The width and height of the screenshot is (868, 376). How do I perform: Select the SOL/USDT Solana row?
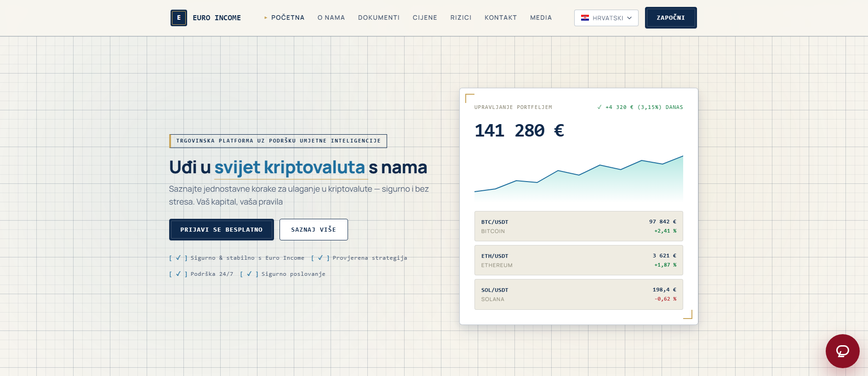(x=578, y=294)
